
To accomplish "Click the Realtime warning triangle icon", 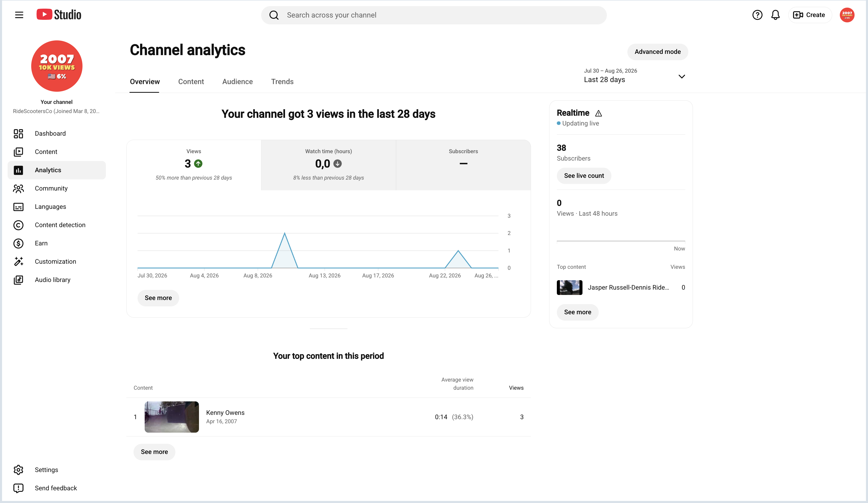I will (x=599, y=113).
